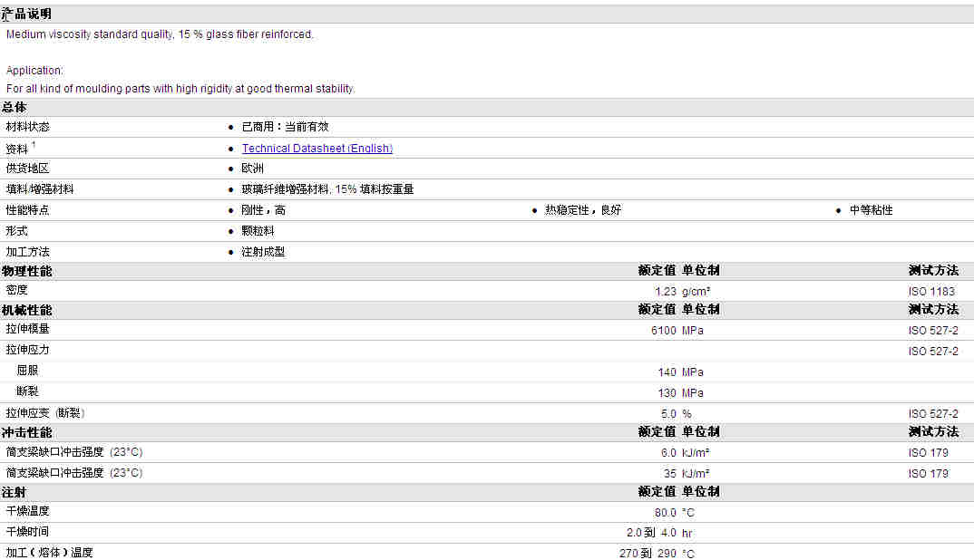Select the 欧洲 region value
This screenshot has height=560, width=974.
[x=252, y=169]
